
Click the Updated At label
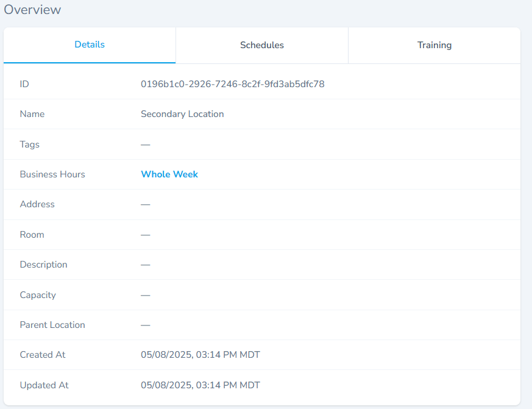click(x=44, y=385)
